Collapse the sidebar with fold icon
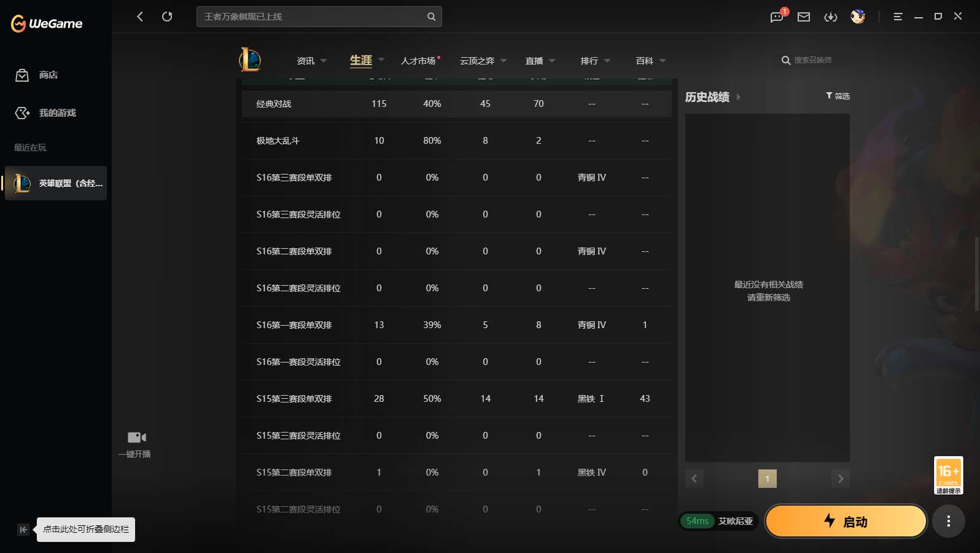980x553 pixels. [x=23, y=530]
